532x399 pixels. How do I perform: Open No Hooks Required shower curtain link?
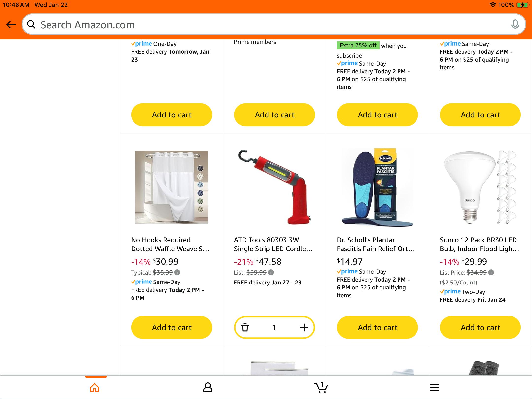click(170, 244)
